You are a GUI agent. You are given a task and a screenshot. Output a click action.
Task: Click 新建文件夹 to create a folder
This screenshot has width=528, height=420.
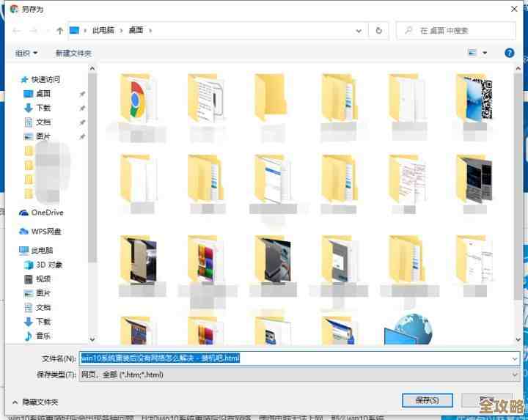click(73, 54)
